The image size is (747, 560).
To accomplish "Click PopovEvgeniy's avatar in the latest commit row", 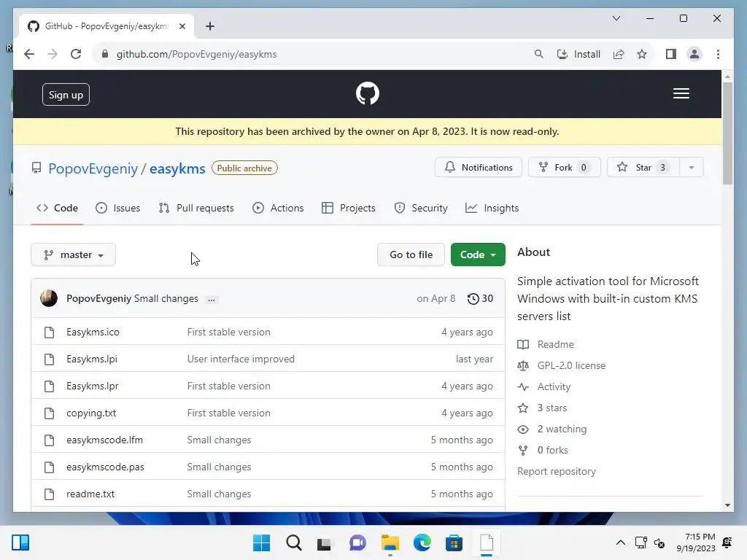I will click(x=49, y=298).
